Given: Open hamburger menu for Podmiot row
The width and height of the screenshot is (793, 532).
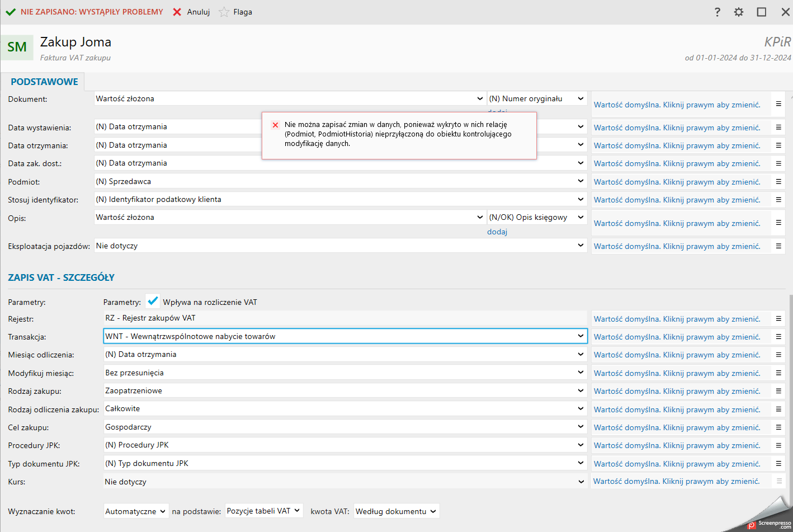Looking at the screenshot, I should [x=778, y=182].
